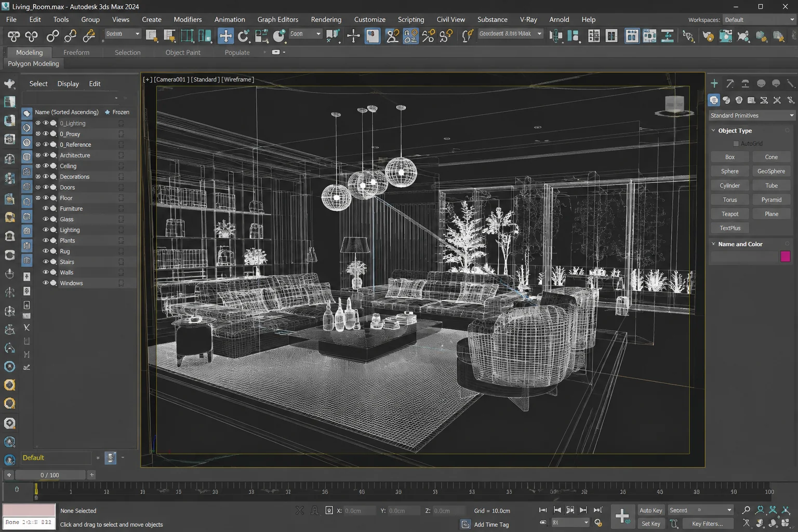Toggle the Frozen box for the Walls layer
The width and height of the screenshot is (798, 532).
coord(121,272)
